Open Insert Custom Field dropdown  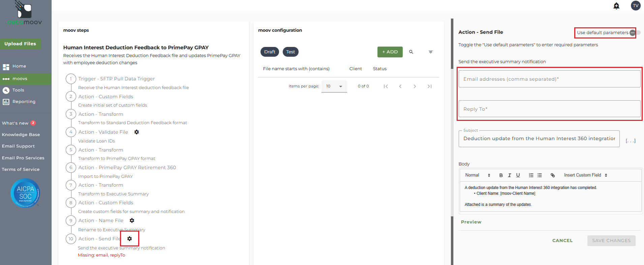(x=586, y=175)
